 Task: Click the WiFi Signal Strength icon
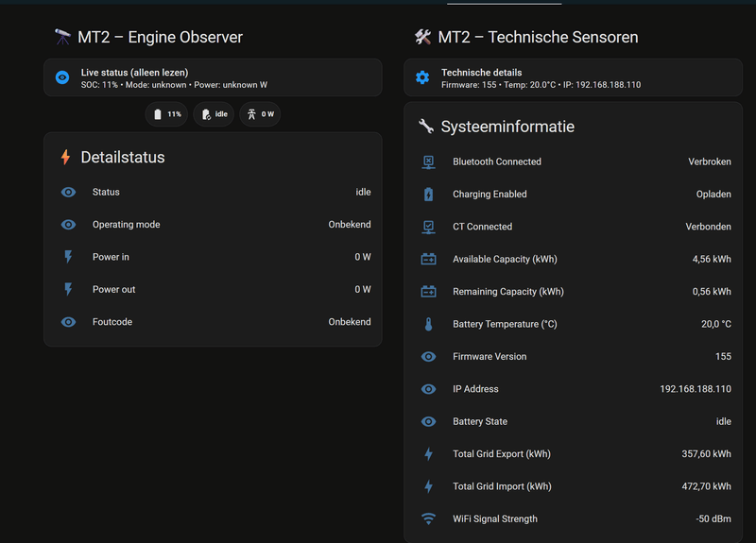(428, 518)
